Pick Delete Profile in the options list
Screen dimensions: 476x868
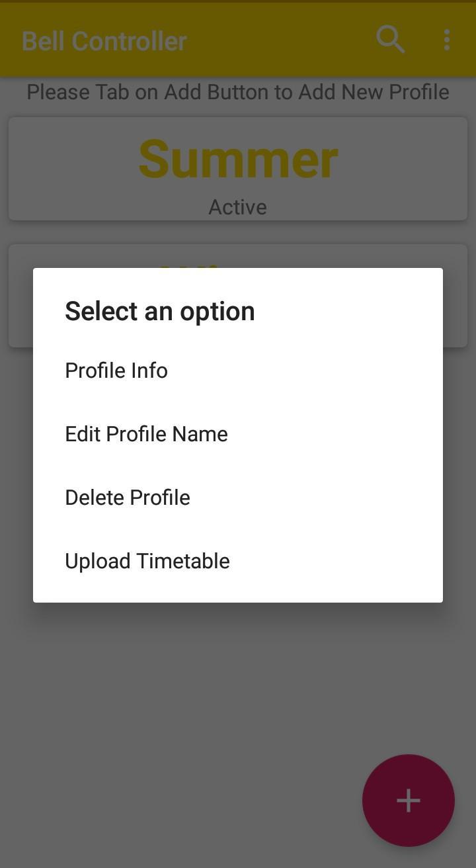128,498
